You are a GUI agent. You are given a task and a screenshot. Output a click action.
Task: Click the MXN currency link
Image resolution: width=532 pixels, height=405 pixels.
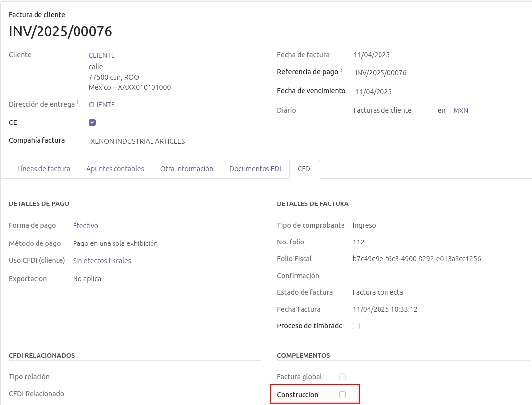click(x=460, y=111)
